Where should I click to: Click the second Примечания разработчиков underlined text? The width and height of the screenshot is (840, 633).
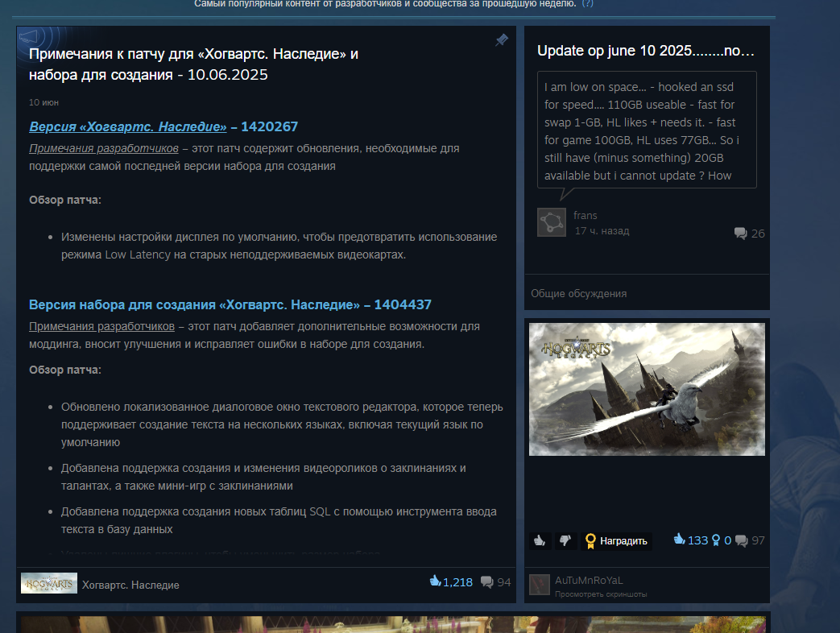[101, 326]
